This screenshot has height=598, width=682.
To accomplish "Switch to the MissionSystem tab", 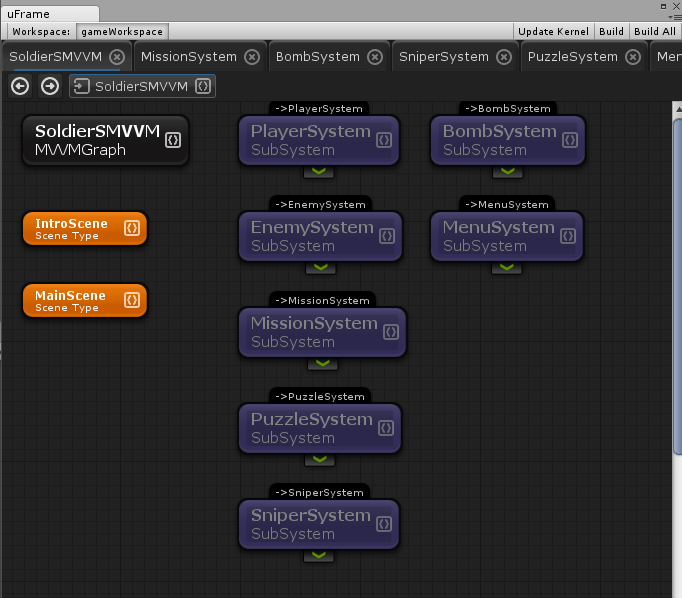I will coord(188,56).
